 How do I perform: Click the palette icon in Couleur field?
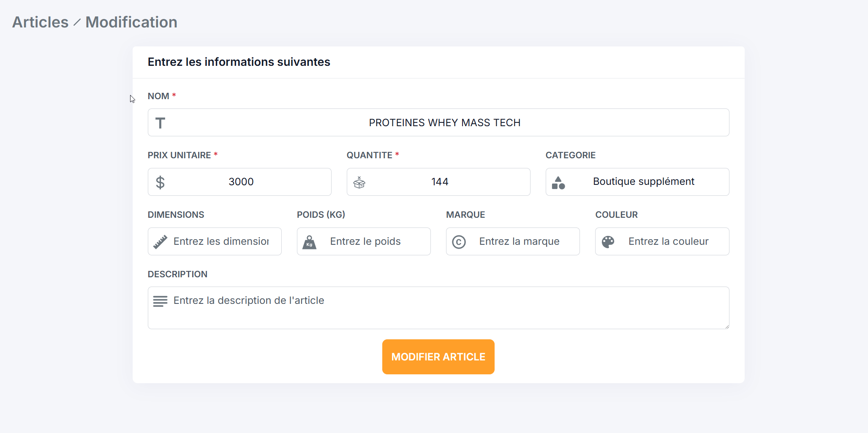608,242
